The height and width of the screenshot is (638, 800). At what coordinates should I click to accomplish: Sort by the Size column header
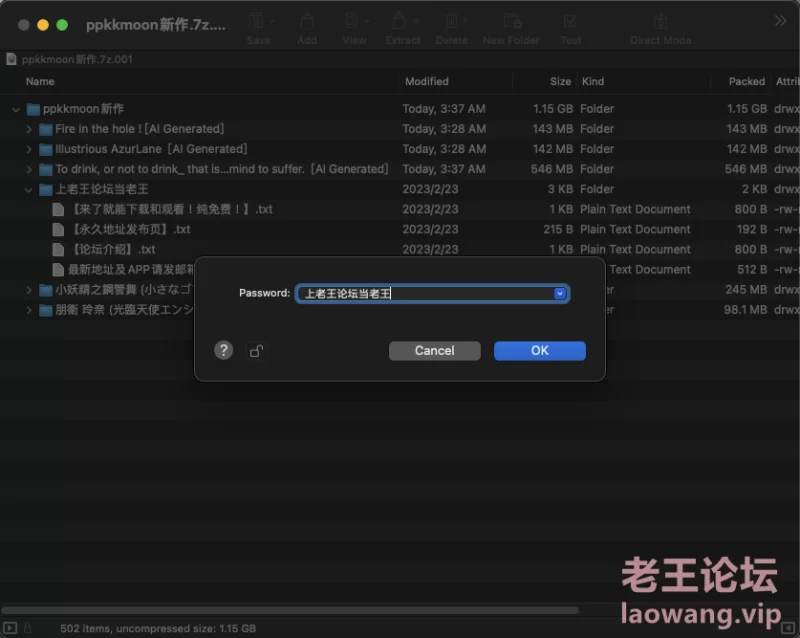click(x=560, y=81)
